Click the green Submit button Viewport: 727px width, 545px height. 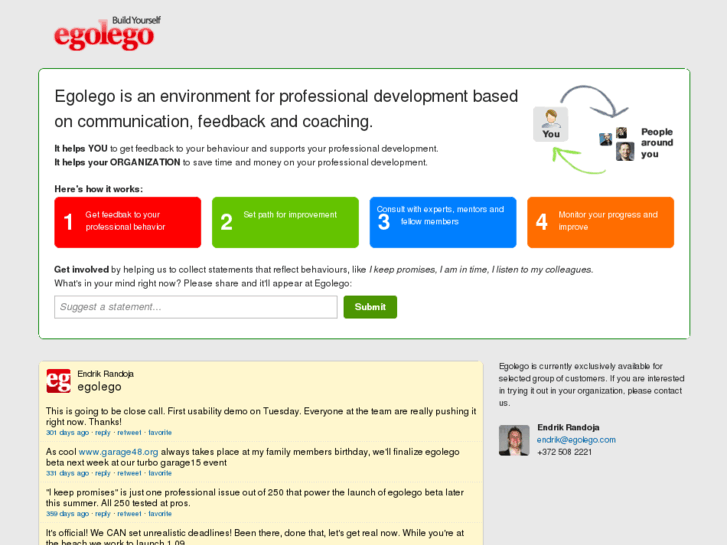[370, 307]
